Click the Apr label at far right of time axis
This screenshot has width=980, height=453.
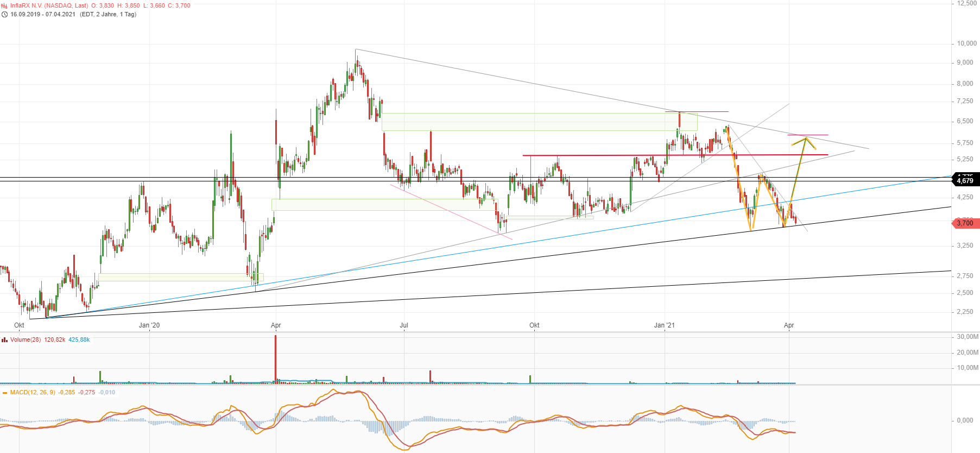pos(789,325)
